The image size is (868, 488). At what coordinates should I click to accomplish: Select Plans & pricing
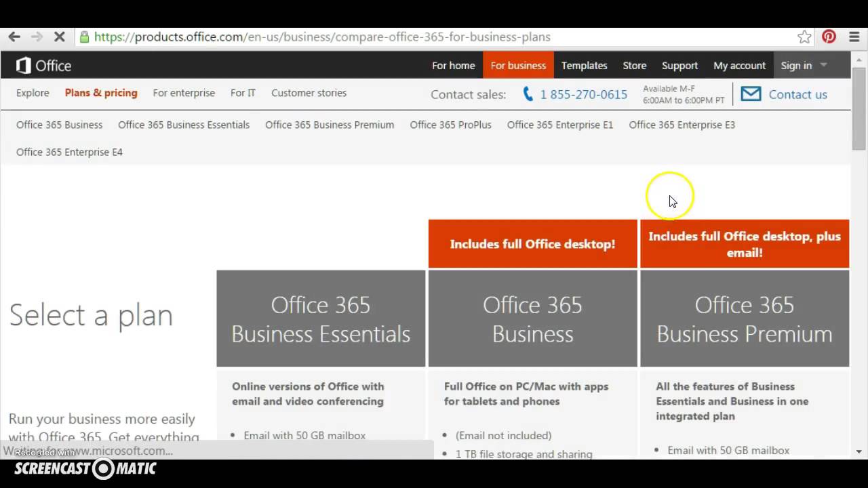(x=101, y=93)
